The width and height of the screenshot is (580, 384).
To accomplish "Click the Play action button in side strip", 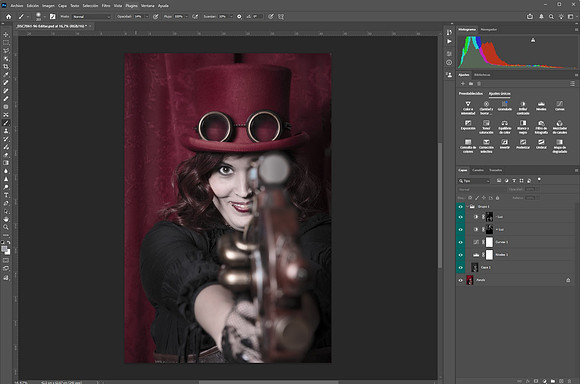I will [x=449, y=41].
